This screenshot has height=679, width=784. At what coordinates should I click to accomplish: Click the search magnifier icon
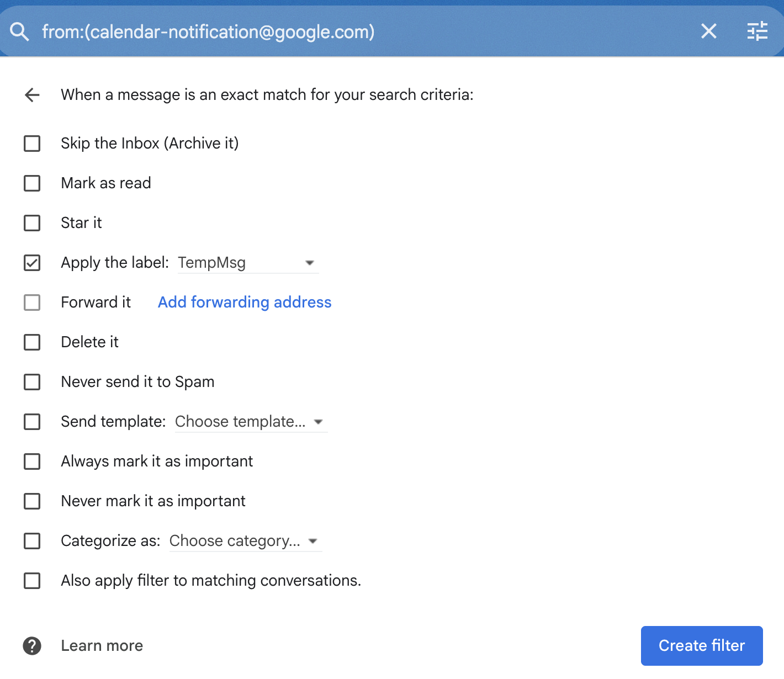click(x=19, y=31)
